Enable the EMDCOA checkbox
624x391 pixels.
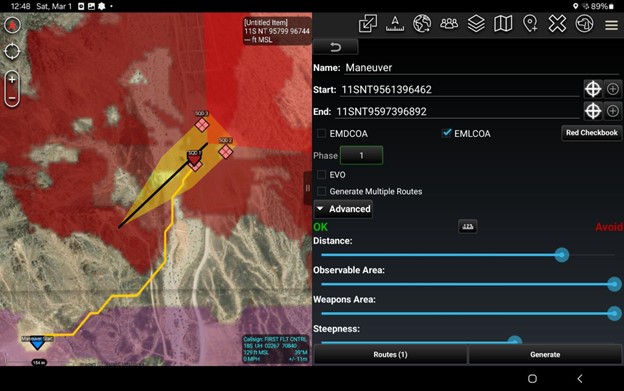coord(321,133)
